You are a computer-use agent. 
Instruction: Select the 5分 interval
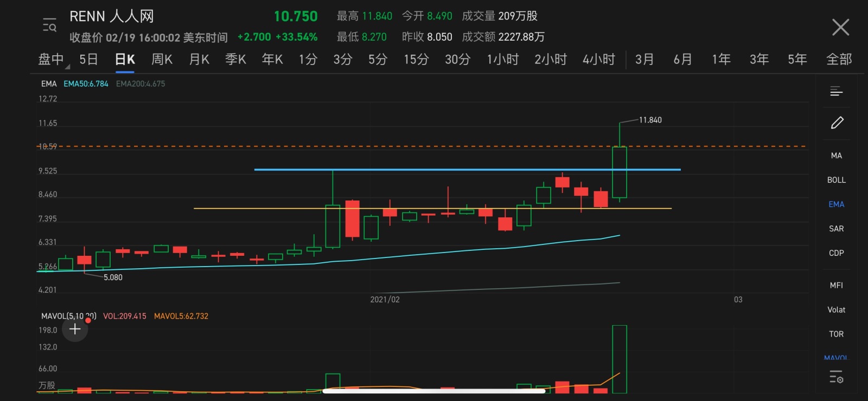(x=378, y=59)
